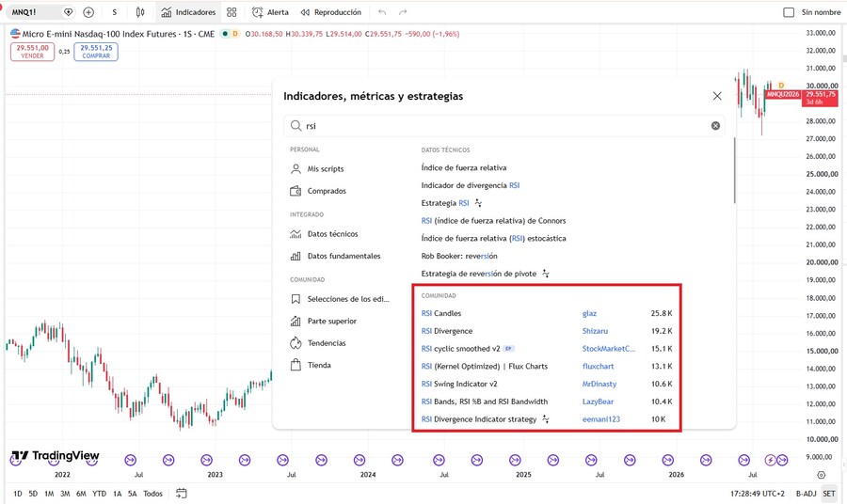Open Tendencias category
This screenshot has height=504, width=847.
coord(327,343)
